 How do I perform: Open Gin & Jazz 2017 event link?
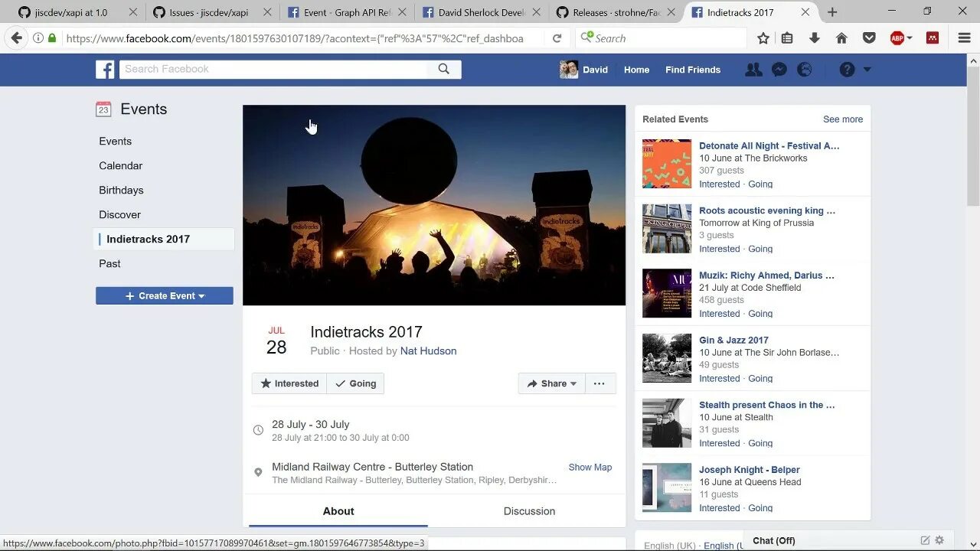tap(733, 340)
